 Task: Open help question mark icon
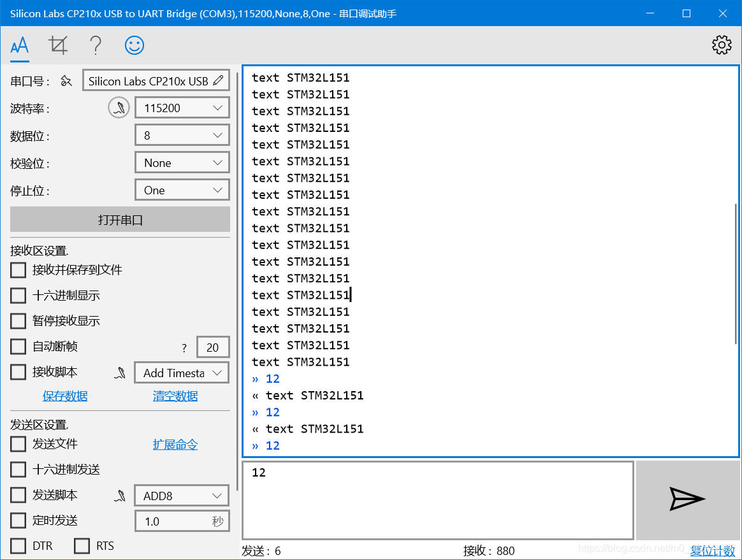(x=96, y=45)
